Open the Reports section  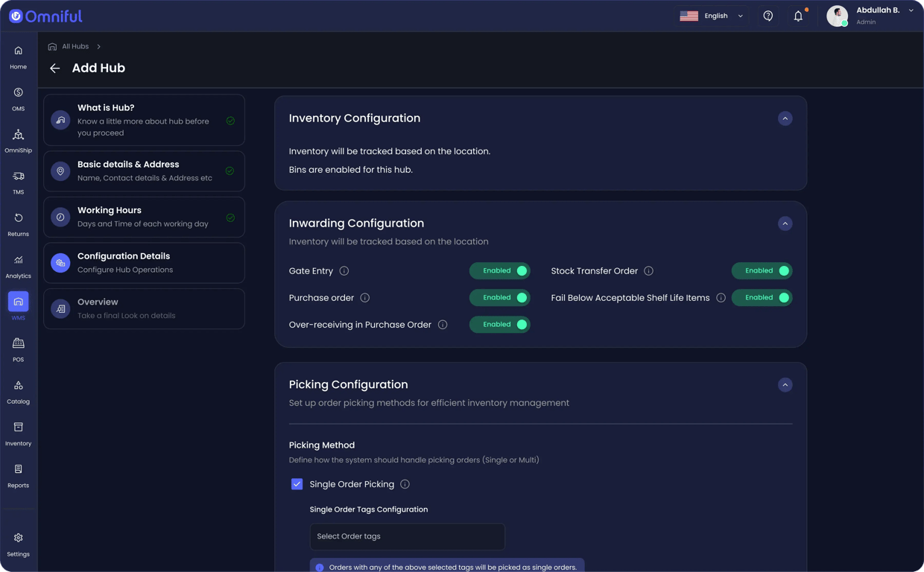(17, 474)
